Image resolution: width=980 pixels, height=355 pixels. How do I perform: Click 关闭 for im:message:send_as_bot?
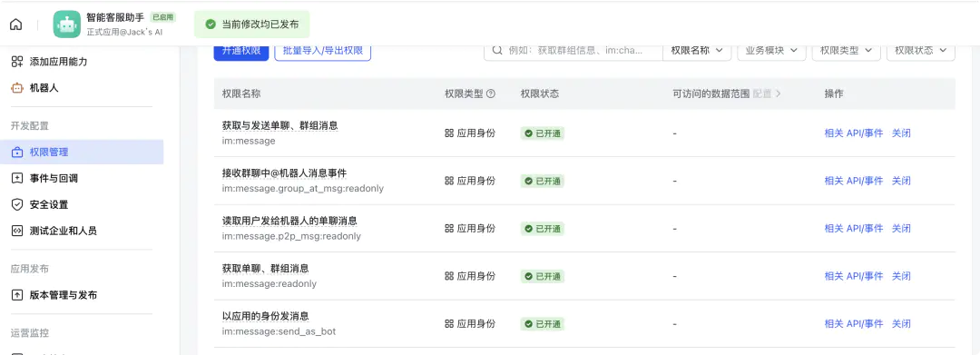[x=901, y=324]
